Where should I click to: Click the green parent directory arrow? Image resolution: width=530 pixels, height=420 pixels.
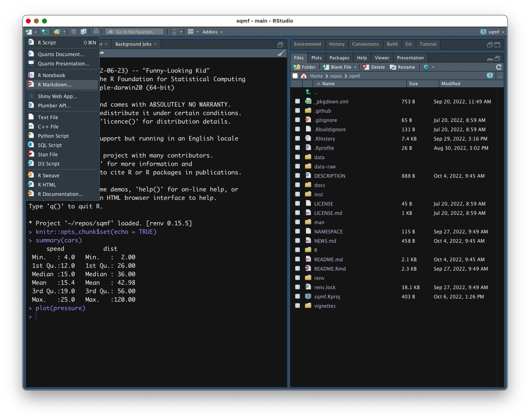tap(308, 92)
